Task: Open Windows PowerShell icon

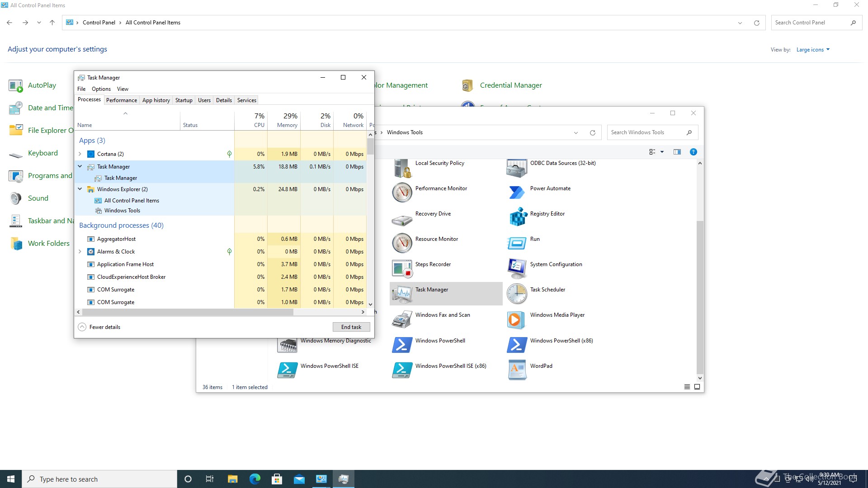Action: tap(402, 345)
